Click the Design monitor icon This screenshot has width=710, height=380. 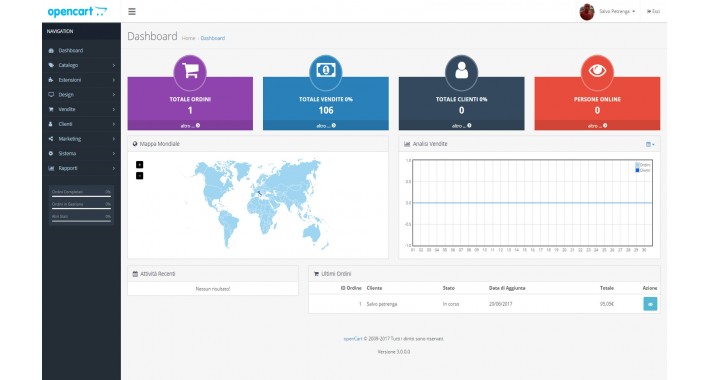51,95
